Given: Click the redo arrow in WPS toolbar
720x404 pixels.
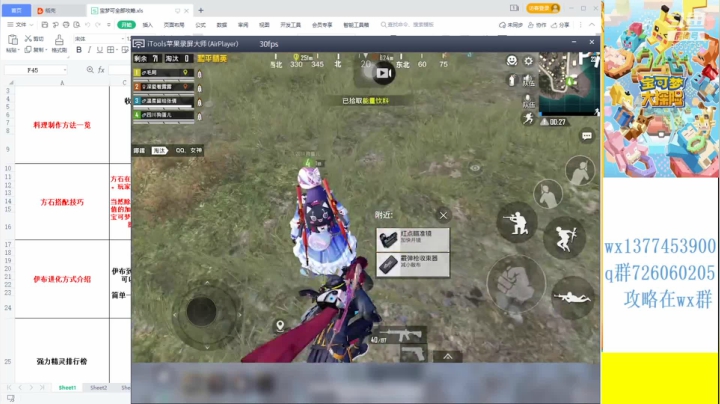Looking at the screenshot, I should [x=98, y=25].
